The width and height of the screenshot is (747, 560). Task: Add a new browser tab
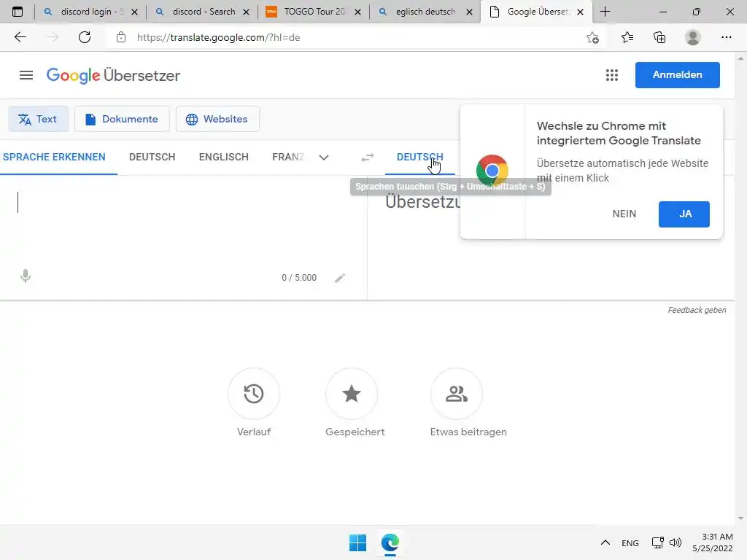coord(605,12)
